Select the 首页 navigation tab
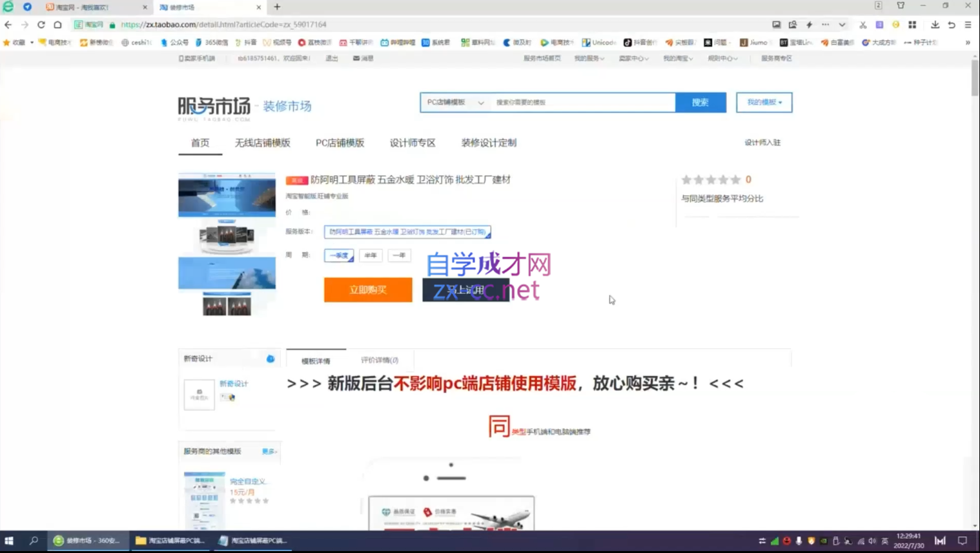980x553 pixels. coord(200,143)
